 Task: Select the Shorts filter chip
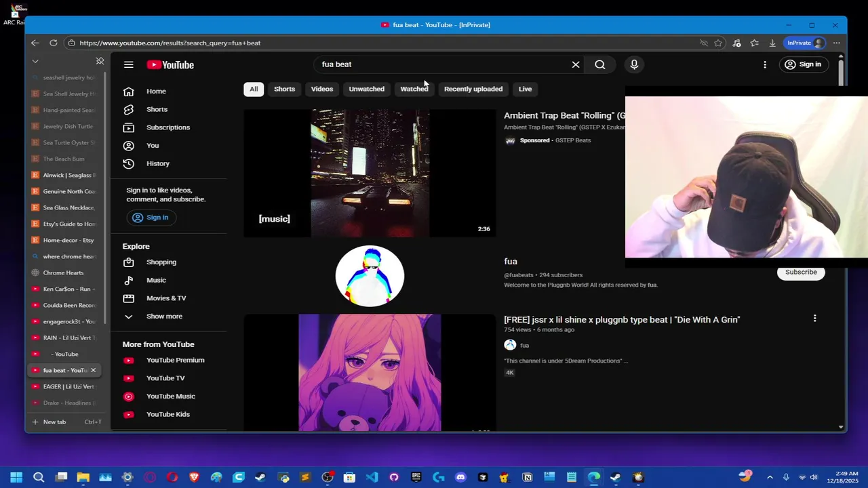click(x=284, y=89)
